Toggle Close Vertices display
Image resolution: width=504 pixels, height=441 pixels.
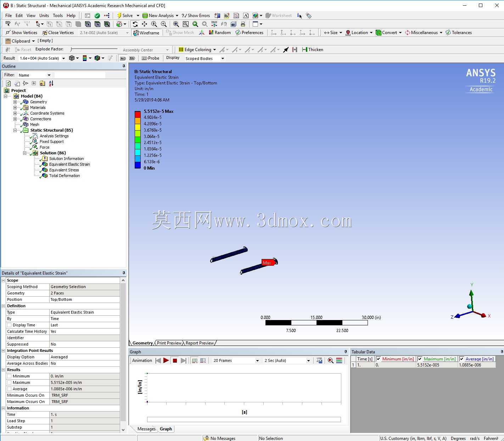pyautogui.click(x=58, y=33)
